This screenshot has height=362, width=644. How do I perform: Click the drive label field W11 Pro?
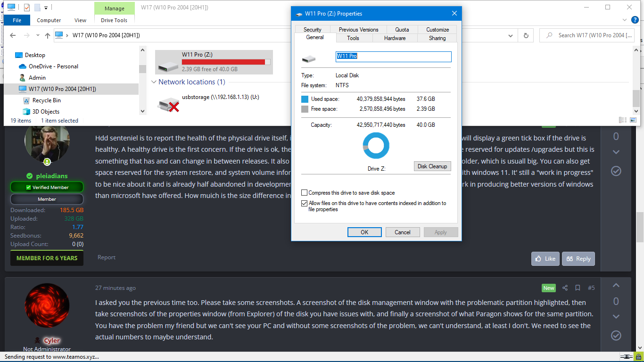pos(393,56)
